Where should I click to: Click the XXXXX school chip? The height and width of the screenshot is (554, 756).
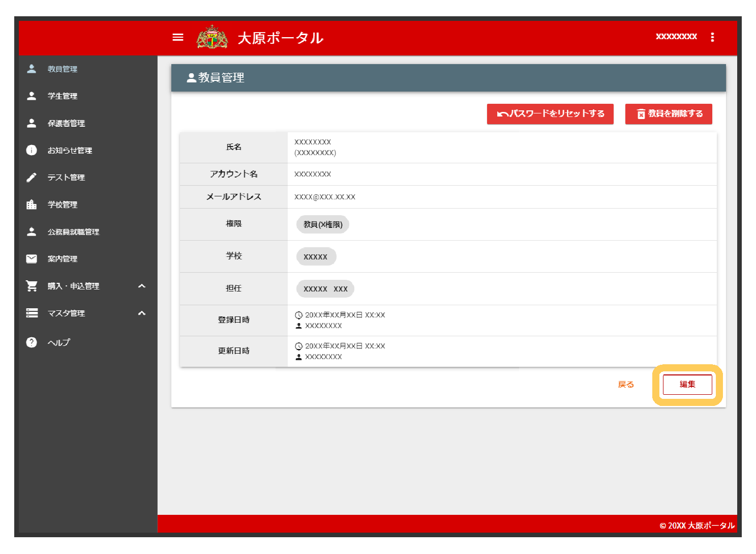pos(316,257)
